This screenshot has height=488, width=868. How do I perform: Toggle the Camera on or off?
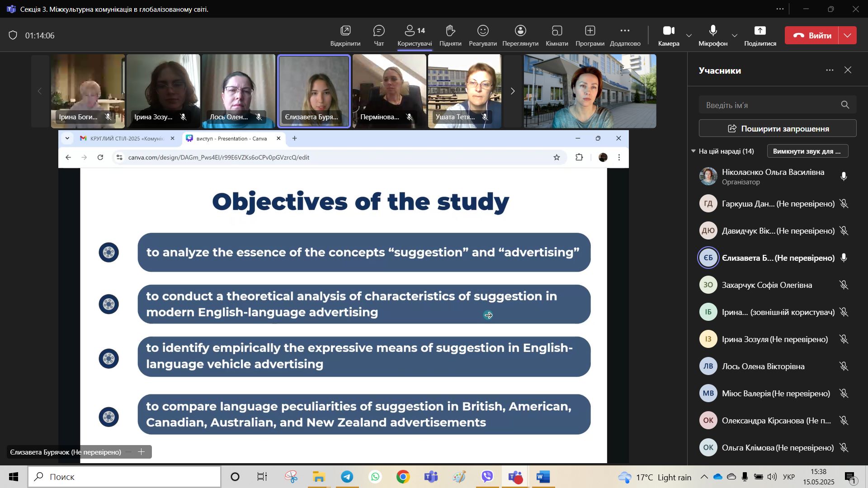[669, 31]
